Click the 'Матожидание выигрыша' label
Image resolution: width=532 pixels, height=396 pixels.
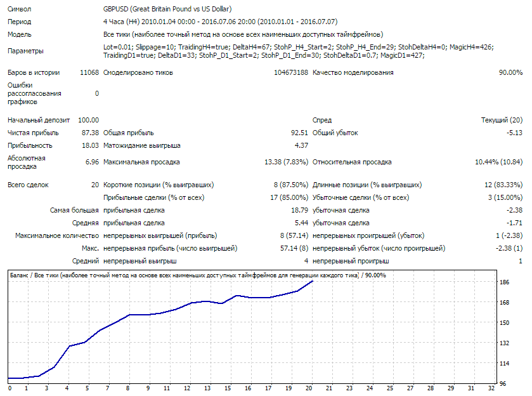tap(142, 146)
